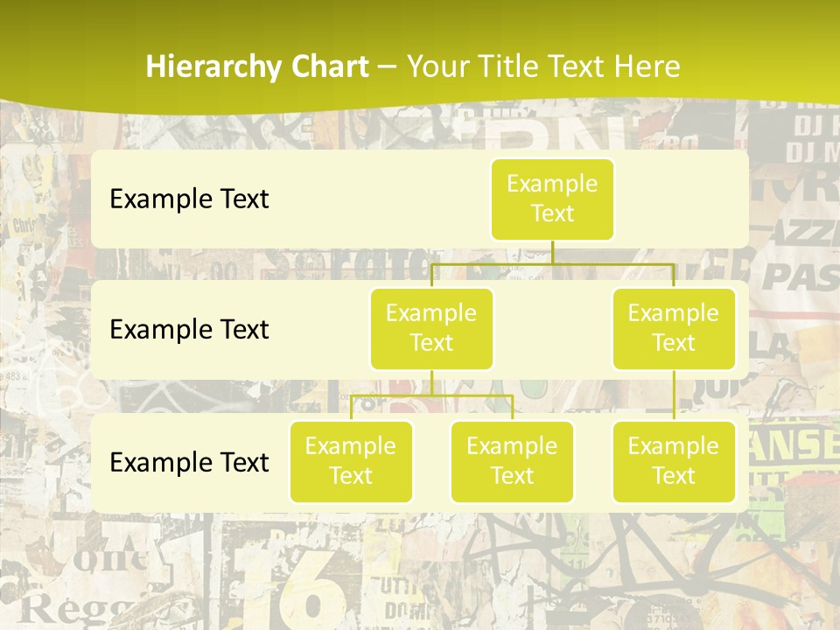This screenshot has height=630, width=840.
Task: Click the second row's Example Text label
Action: click(x=189, y=330)
